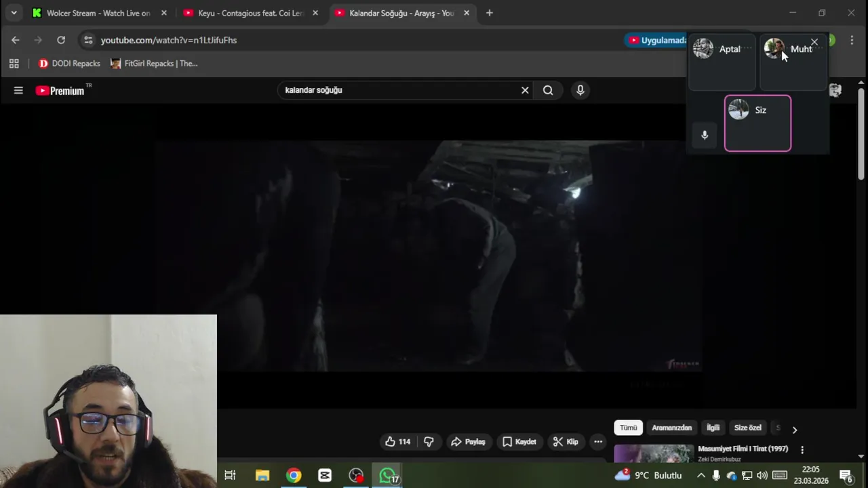Close the Keyu - Contagious tab
The height and width of the screenshot is (488, 868).
[315, 13]
